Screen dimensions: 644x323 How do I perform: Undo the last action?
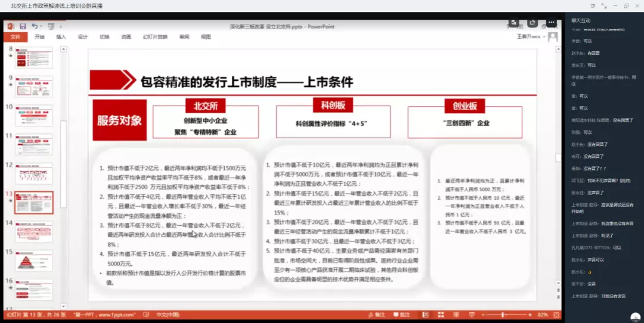click(x=34, y=26)
